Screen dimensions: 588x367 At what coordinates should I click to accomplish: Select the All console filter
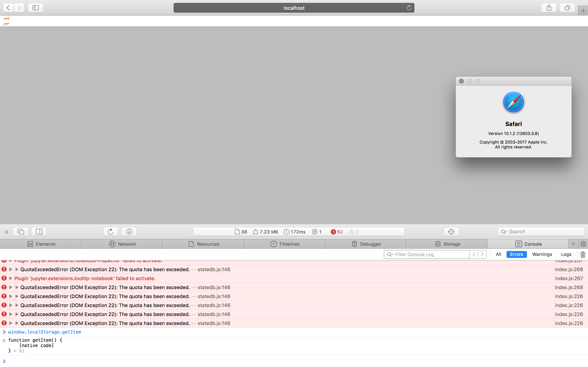point(498,254)
